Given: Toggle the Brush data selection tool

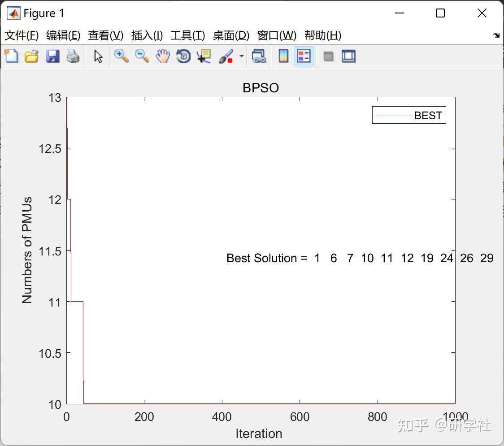Looking at the screenshot, I should pos(226,56).
